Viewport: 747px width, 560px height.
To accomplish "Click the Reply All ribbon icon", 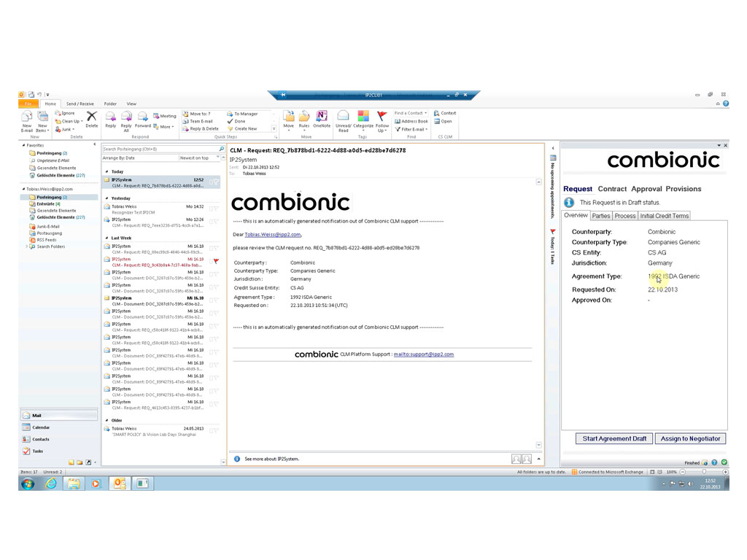I will click(x=126, y=119).
